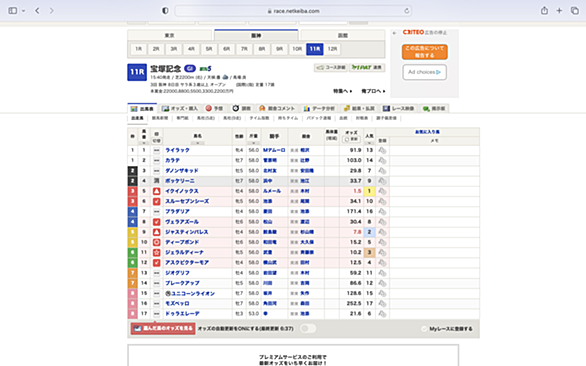Viewport: 586px width, 366px height.
Task: Add ブレークアップ to favorites
Action: [382, 283]
